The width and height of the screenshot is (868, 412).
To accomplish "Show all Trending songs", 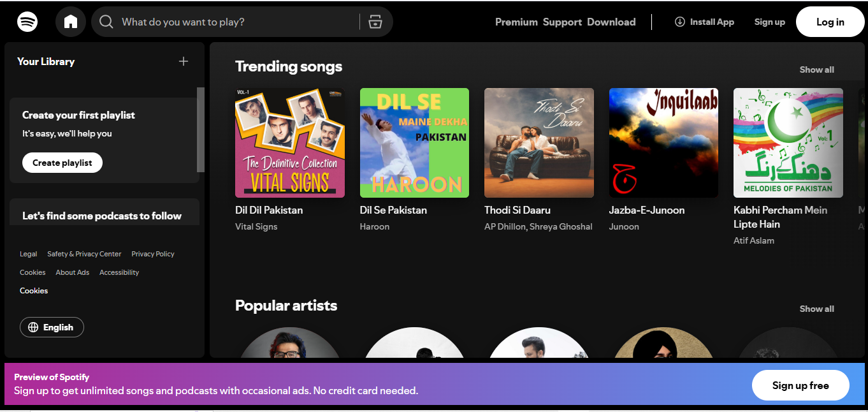I will click(x=817, y=70).
